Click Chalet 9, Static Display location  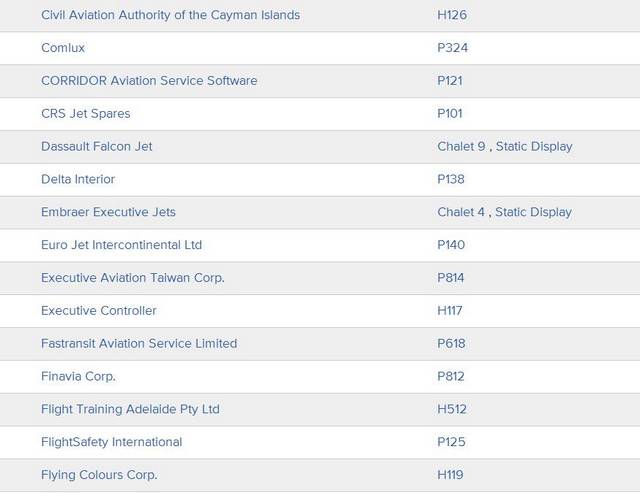click(x=504, y=147)
